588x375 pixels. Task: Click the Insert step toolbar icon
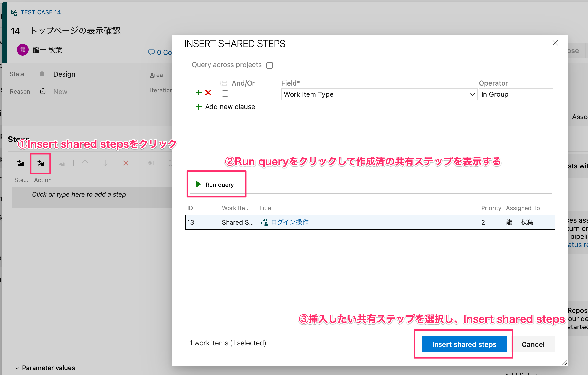click(21, 163)
